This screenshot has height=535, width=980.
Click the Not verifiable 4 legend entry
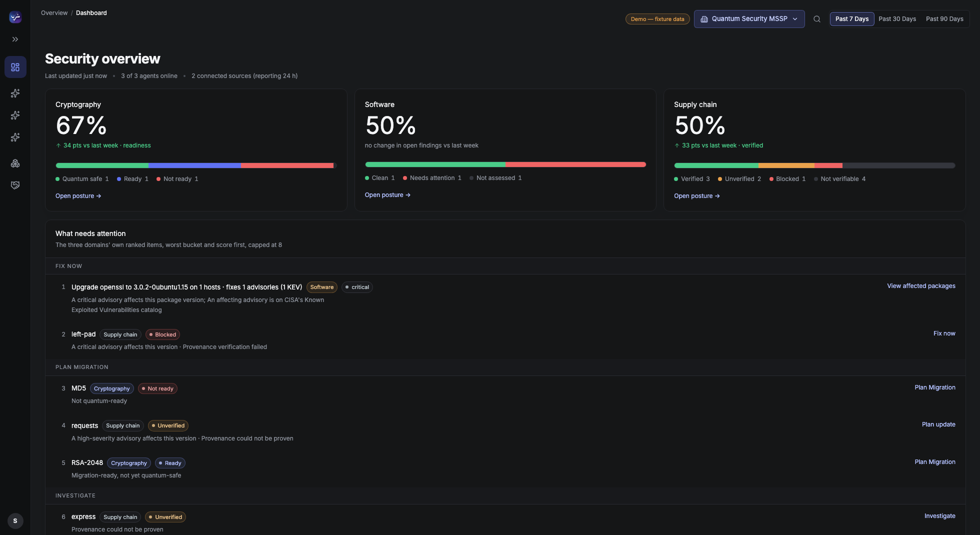point(839,179)
